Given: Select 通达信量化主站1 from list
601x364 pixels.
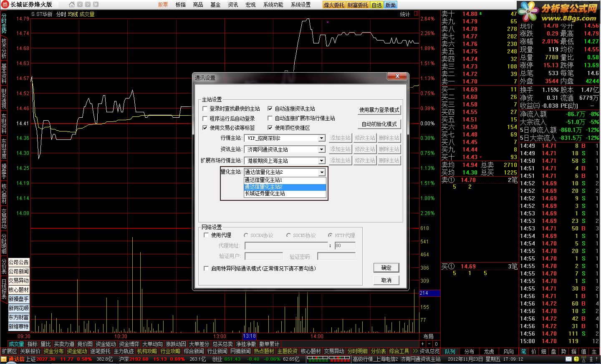Looking at the screenshot, I should click(285, 180).
